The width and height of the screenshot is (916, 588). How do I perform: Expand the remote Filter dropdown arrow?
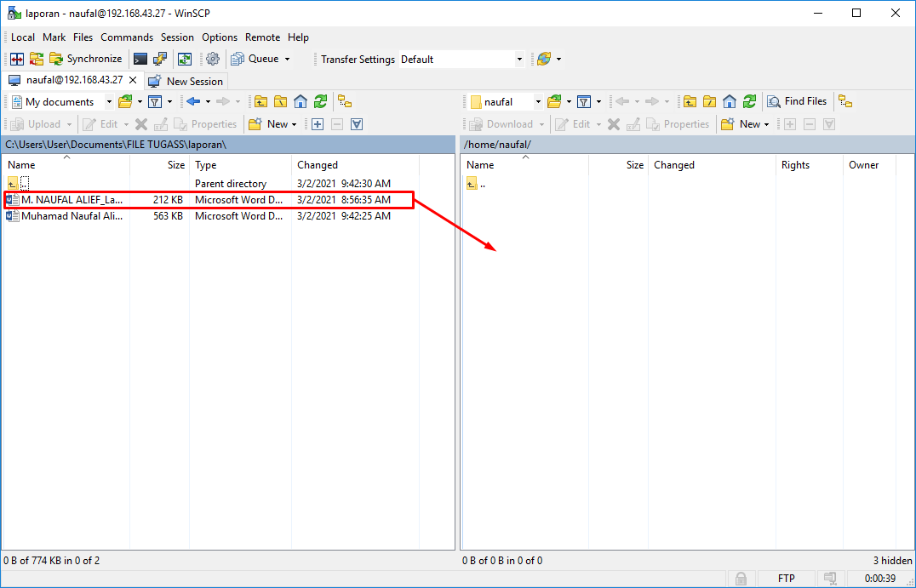click(598, 101)
